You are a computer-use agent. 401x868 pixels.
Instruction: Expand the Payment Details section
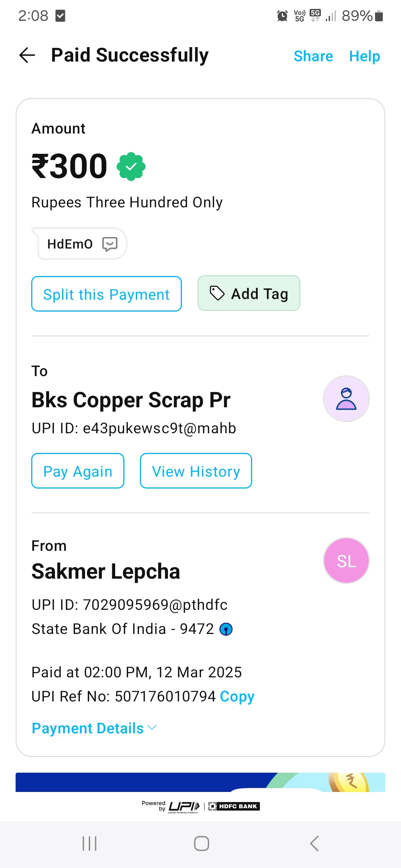[x=94, y=728]
